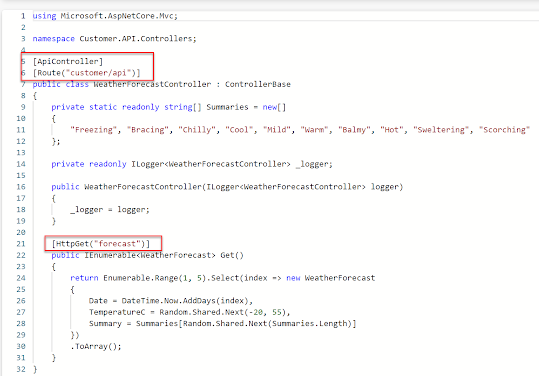Click 'DateTime.Now.AddDays(index)' on line 26
The height and width of the screenshot is (376, 539).
(x=185, y=301)
